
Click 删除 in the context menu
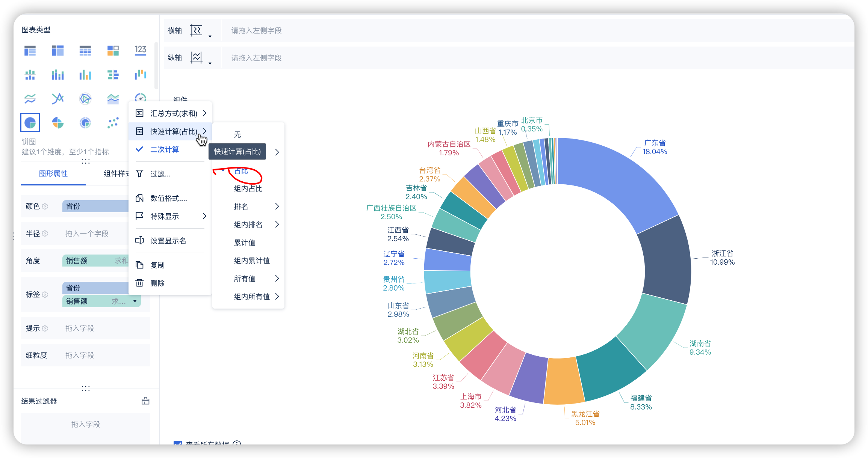[x=170, y=283]
